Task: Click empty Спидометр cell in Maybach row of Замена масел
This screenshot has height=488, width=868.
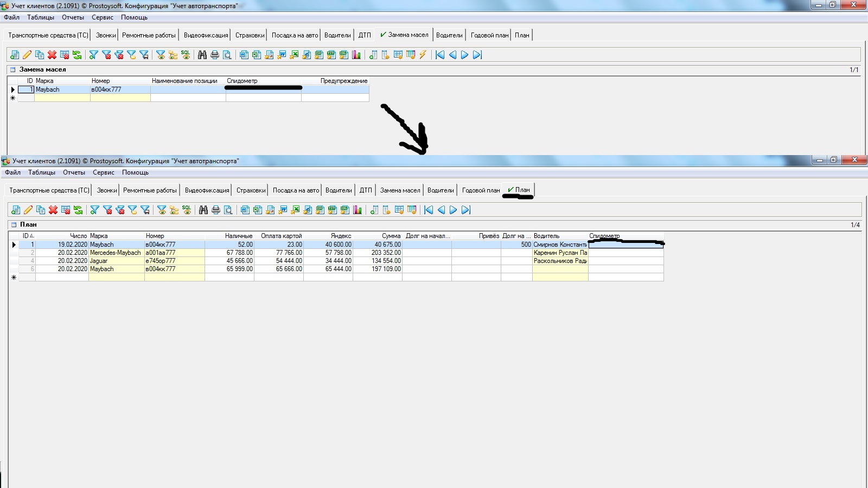Action: 264,90
